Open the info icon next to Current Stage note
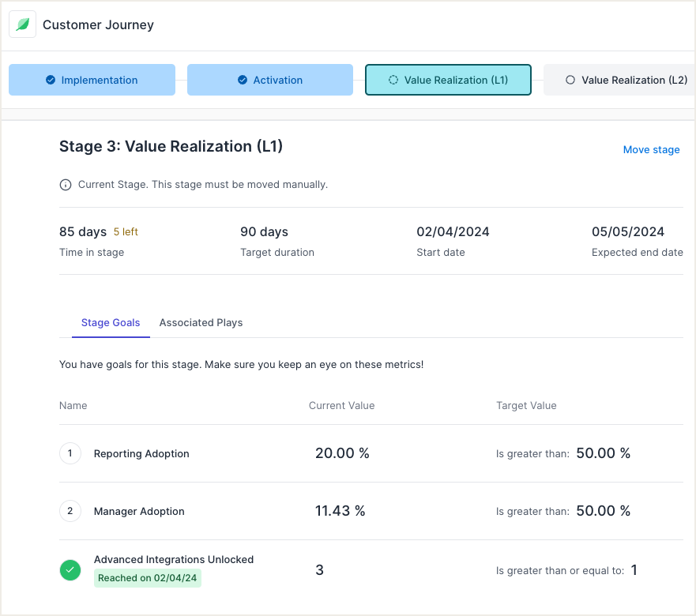 64,184
